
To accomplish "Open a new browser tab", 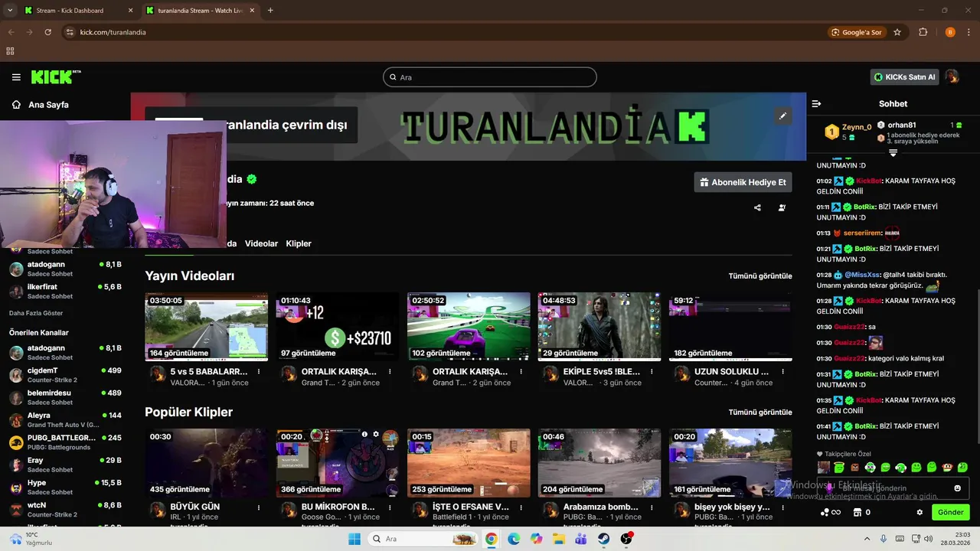I will coord(270,11).
